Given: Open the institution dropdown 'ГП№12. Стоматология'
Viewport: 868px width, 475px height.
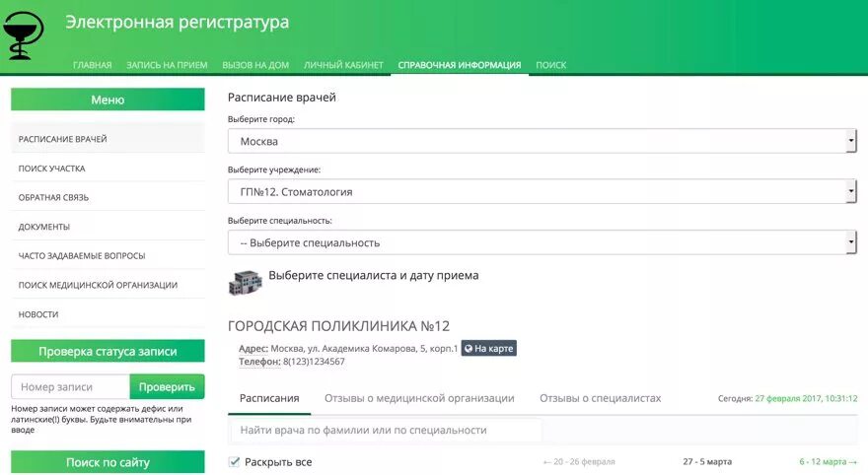Looking at the screenshot, I should (x=542, y=192).
